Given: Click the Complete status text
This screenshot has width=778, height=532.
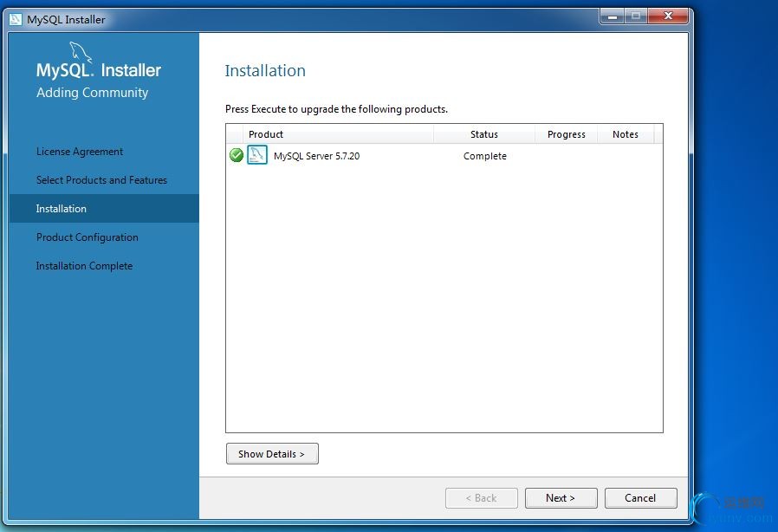Looking at the screenshot, I should pos(485,156).
